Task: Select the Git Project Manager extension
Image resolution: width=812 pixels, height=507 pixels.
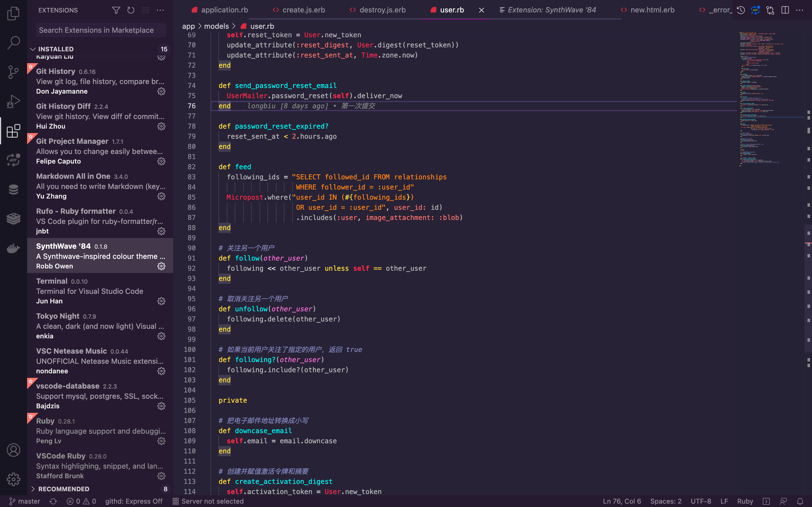Action: click(100, 151)
